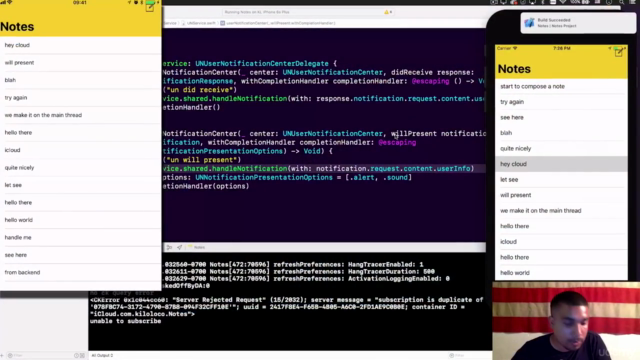Open 'will present' note on left mirrored device
The width and height of the screenshot is (640, 360).
pos(80,62)
